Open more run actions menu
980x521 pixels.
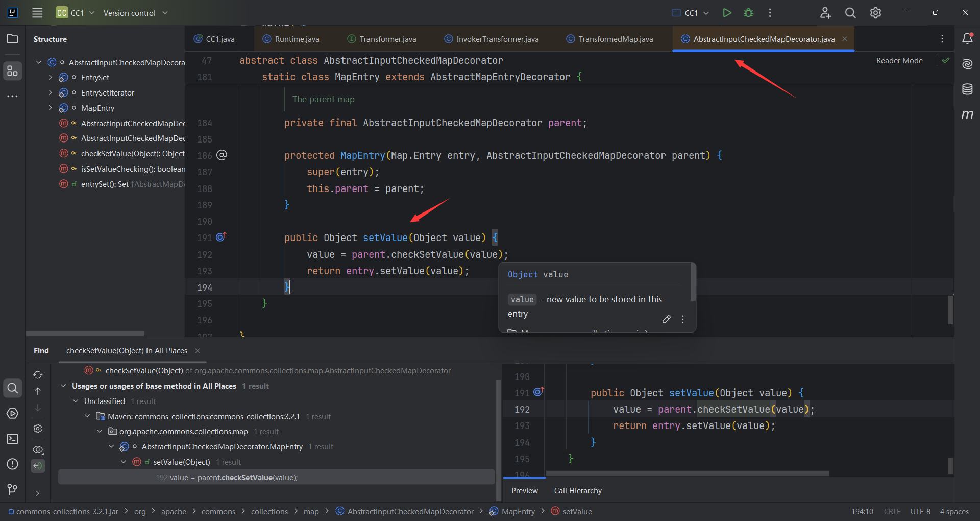point(770,13)
